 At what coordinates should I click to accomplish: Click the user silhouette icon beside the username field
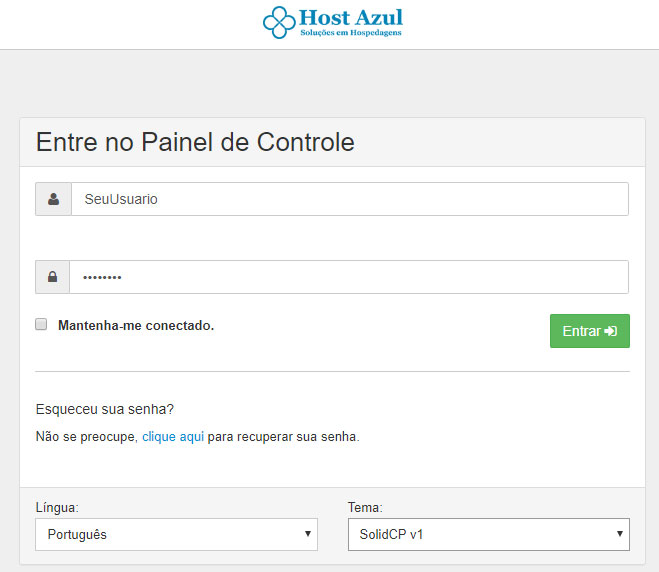[53, 199]
